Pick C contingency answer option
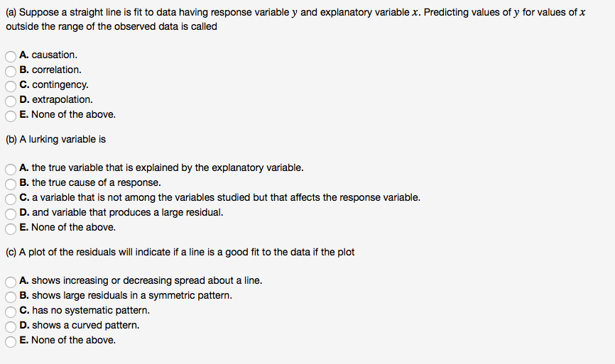 click(x=11, y=86)
